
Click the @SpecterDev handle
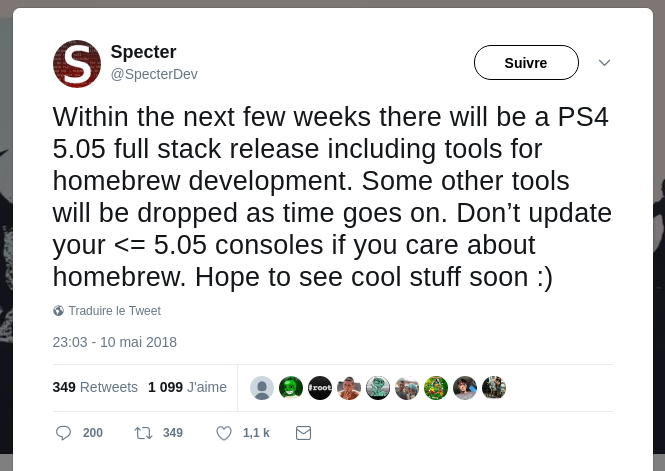pyautogui.click(x=154, y=74)
